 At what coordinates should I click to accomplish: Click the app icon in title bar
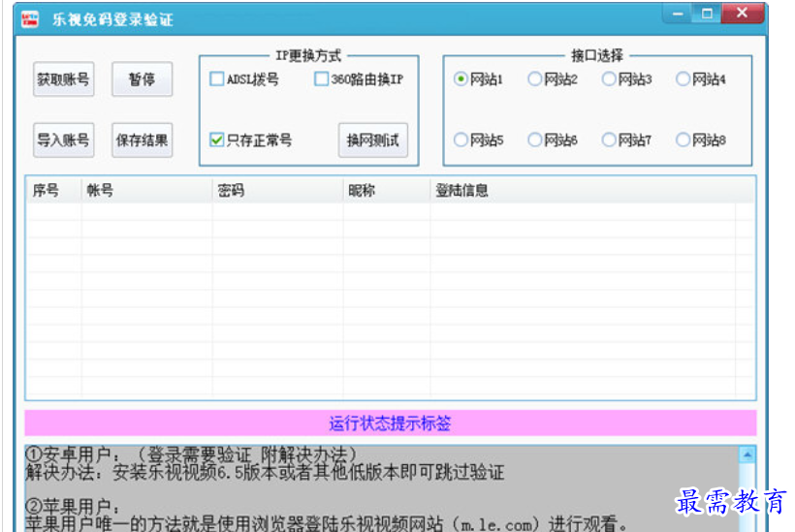[30, 19]
